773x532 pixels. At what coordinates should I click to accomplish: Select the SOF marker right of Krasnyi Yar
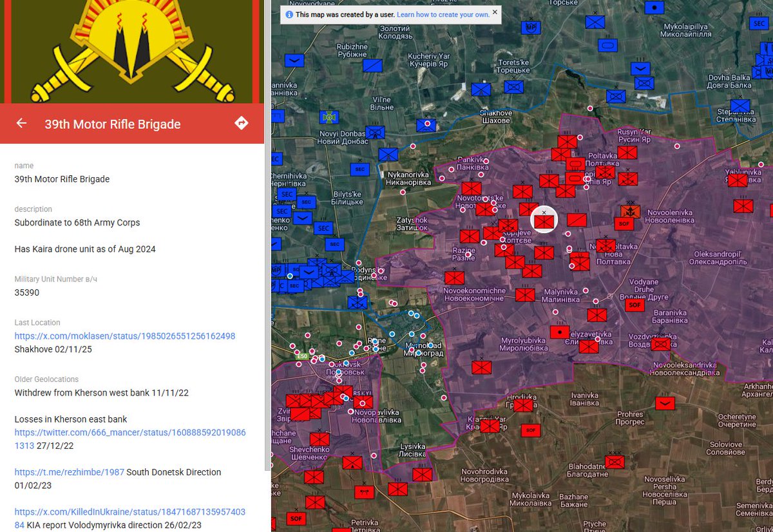[x=531, y=430]
